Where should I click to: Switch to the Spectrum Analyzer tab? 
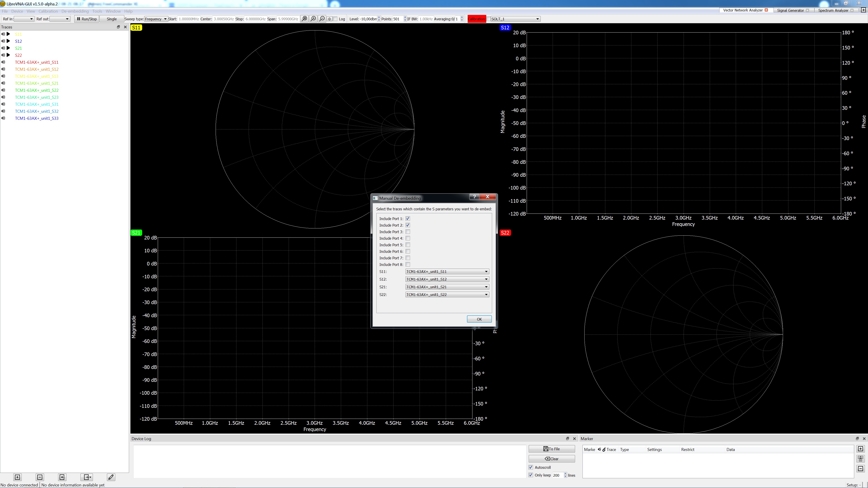(833, 10)
